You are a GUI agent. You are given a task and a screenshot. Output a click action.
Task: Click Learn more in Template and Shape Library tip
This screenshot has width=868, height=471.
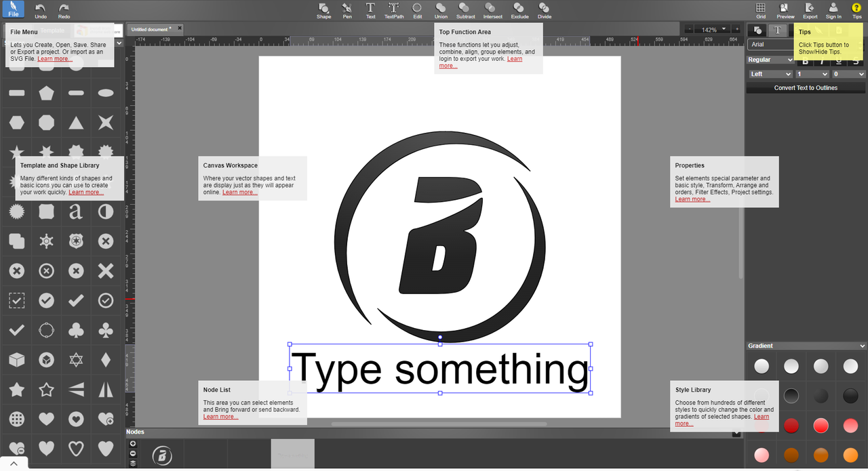click(86, 192)
